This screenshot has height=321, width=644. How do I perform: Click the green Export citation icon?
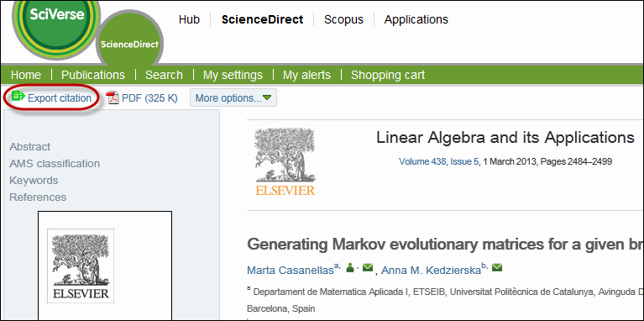(x=18, y=97)
